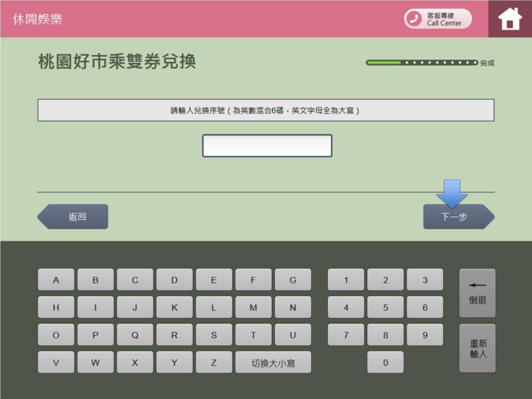Tap the letter Q key
Image resolution: width=532 pixels, height=399 pixels.
coord(135,335)
